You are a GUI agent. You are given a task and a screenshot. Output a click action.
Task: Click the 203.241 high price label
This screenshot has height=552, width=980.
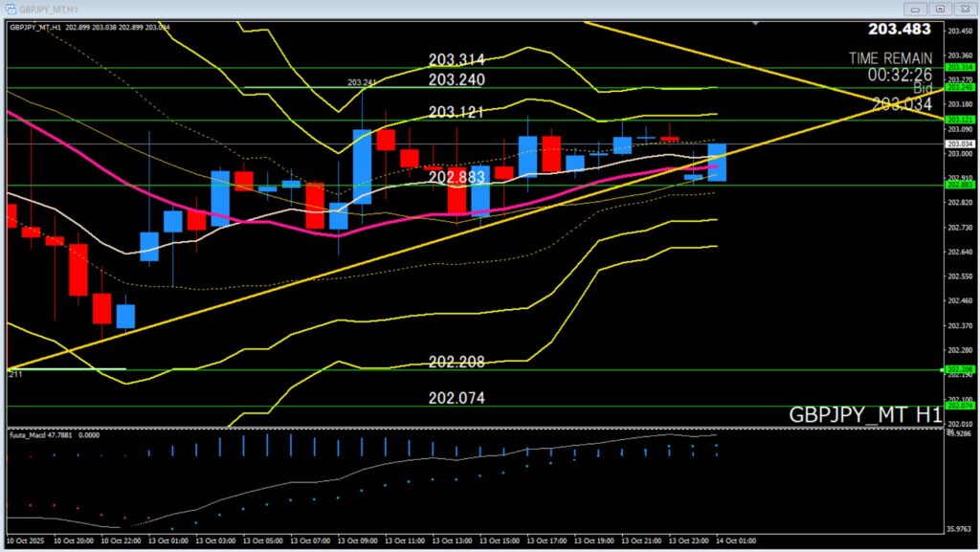[361, 82]
